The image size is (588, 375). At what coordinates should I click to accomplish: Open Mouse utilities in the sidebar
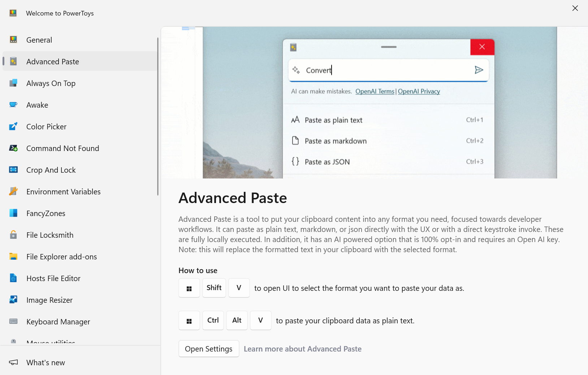(50, 342)
